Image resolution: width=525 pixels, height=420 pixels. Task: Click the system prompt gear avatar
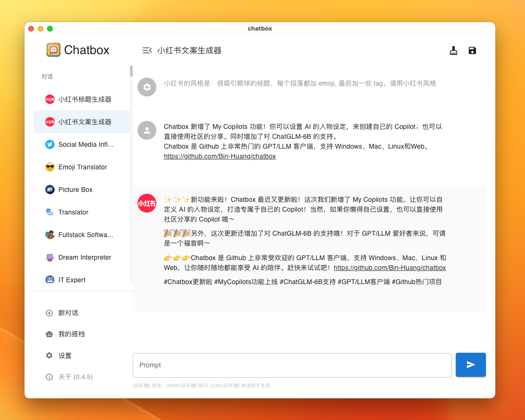click(x=147, y=87)
